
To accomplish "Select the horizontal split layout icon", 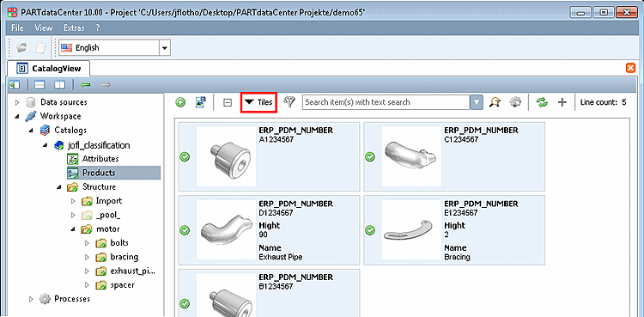I will tap(39, 85).
